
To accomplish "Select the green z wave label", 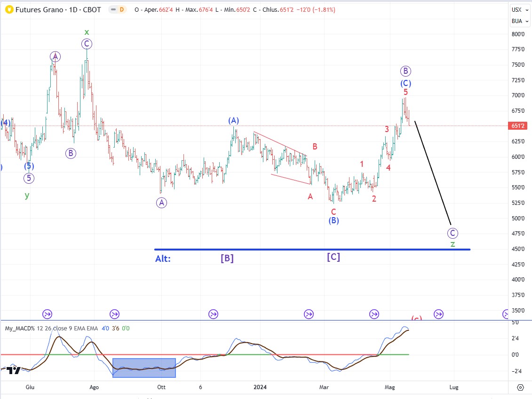I will (x=453, y=244).
